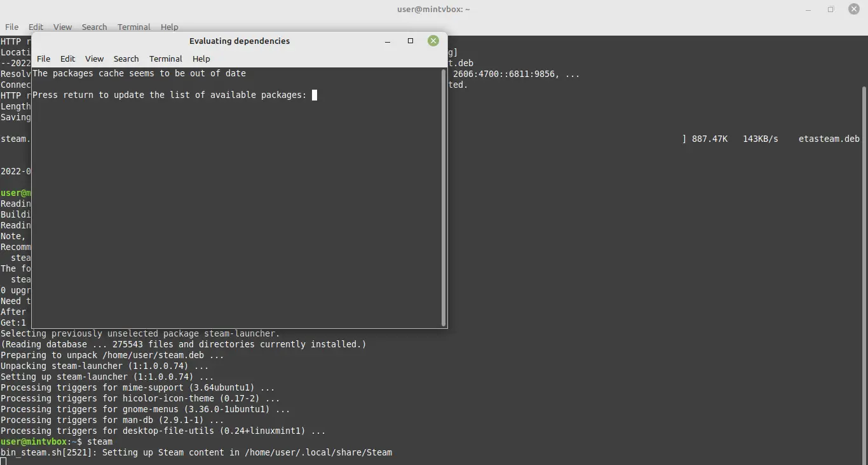This screenshot has height=465, width=868.
Task: Click 'Setting up Steam content' output line
Action: [x=196, y=452]
